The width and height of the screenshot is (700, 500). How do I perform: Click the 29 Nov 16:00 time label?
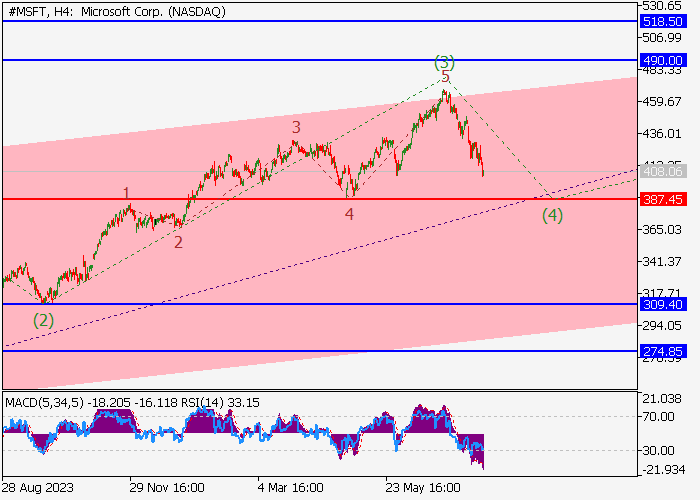click(167, 488)
